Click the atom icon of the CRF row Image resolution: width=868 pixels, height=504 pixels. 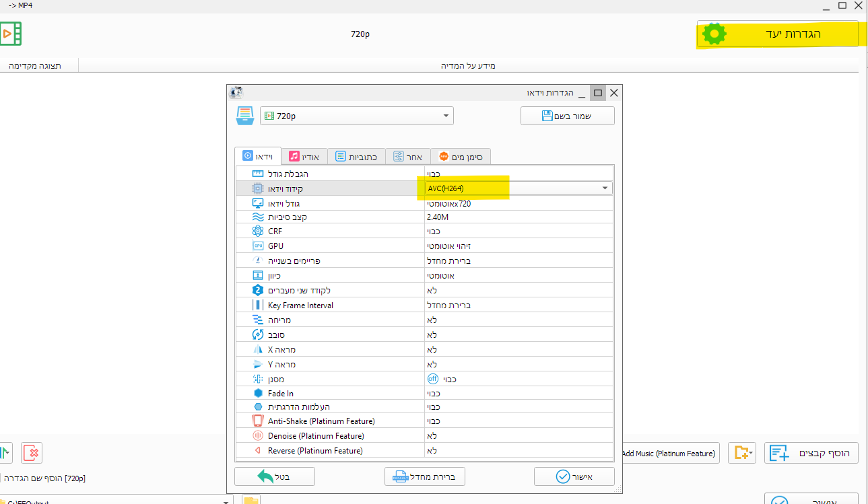click(x=259, y=231)
